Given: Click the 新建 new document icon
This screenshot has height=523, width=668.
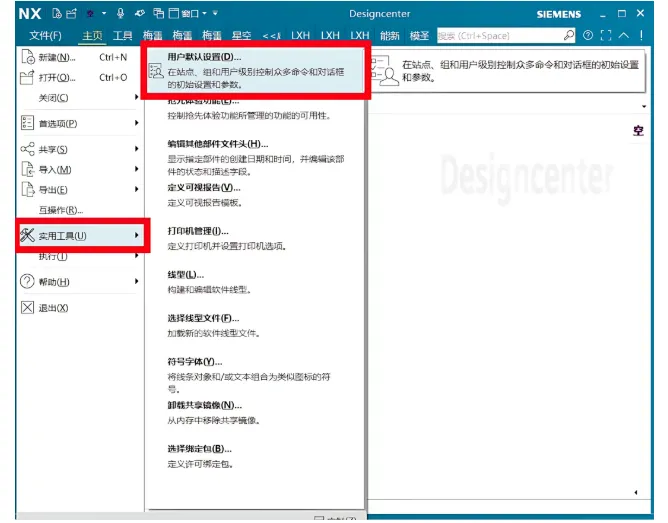Looking at the screenshot, I should pyautogui.click(x=28, y=57).
